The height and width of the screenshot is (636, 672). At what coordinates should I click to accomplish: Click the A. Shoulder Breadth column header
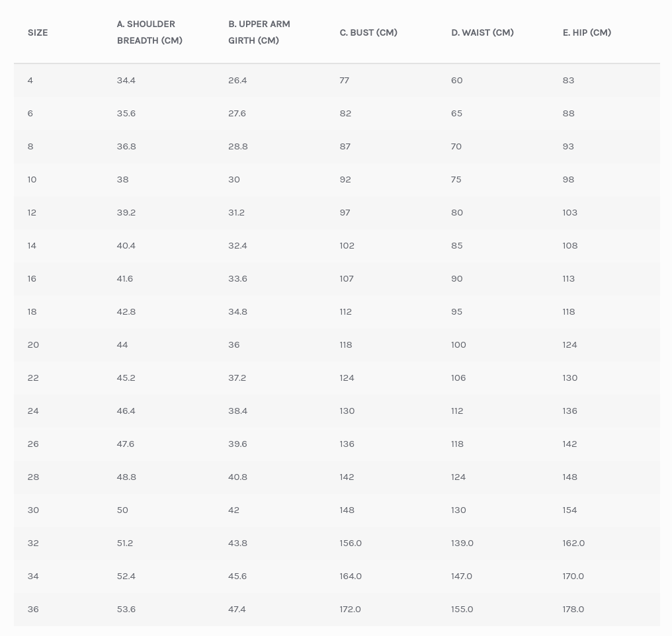(149, 32)
